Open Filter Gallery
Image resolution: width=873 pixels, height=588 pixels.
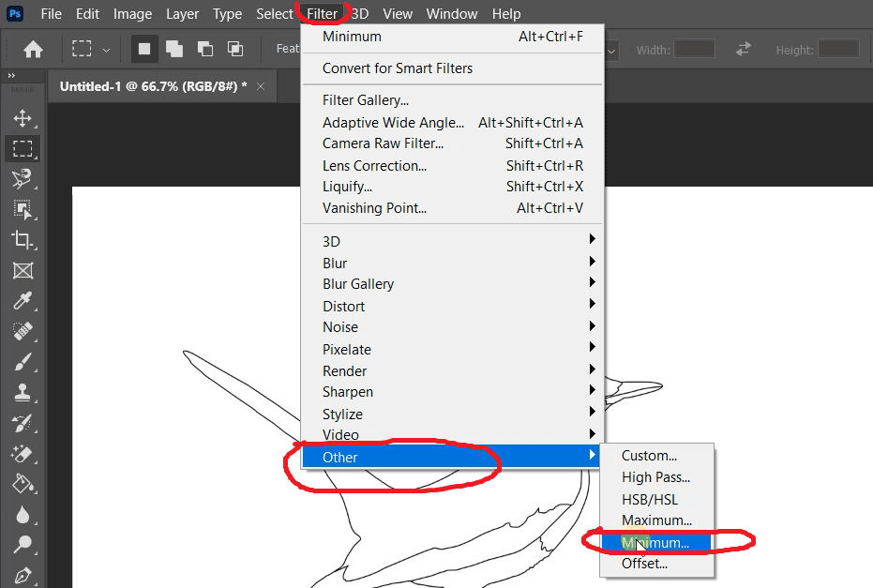tap(453, 100)
